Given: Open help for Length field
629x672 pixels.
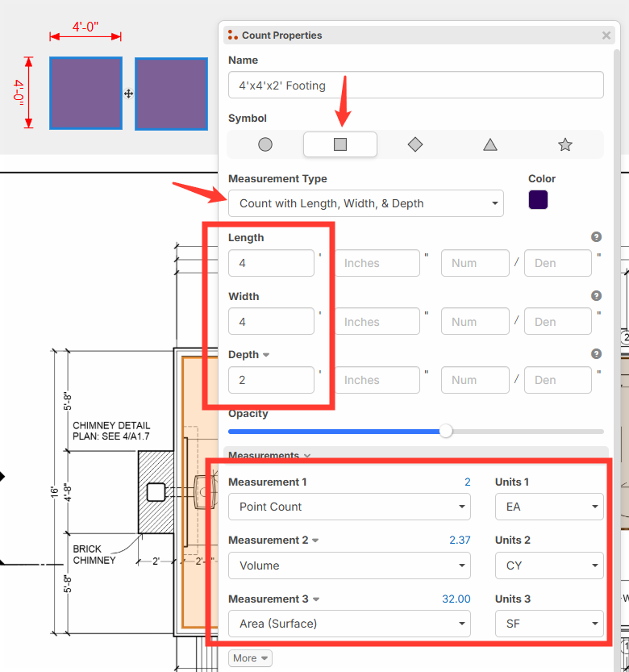Looking at the screenshot, I should [596, 237].
